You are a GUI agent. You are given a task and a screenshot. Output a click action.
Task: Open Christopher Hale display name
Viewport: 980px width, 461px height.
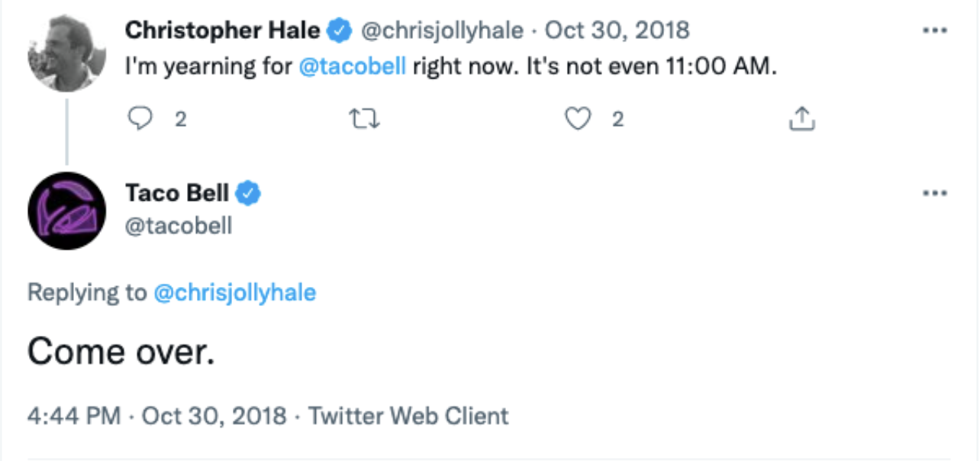coord(222,31)
